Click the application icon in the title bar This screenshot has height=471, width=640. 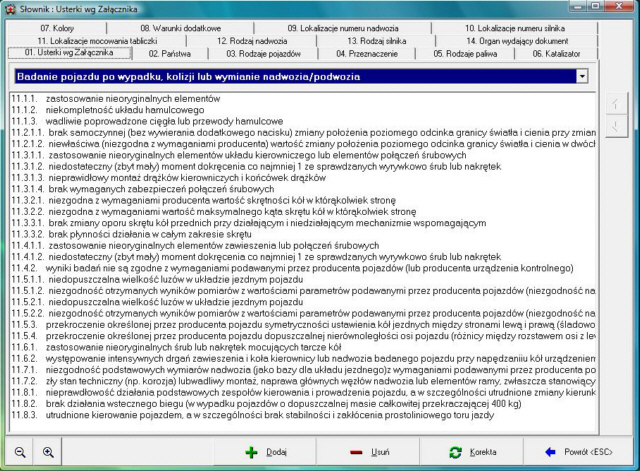(11, 9)
